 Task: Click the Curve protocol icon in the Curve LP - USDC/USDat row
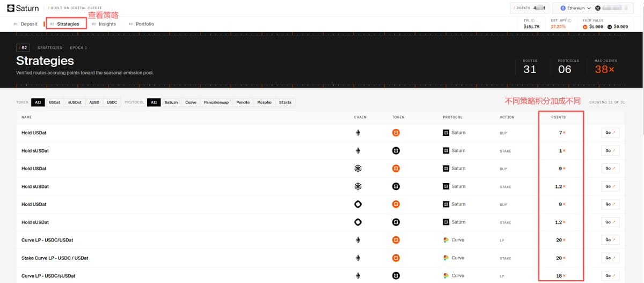(446, 240)
